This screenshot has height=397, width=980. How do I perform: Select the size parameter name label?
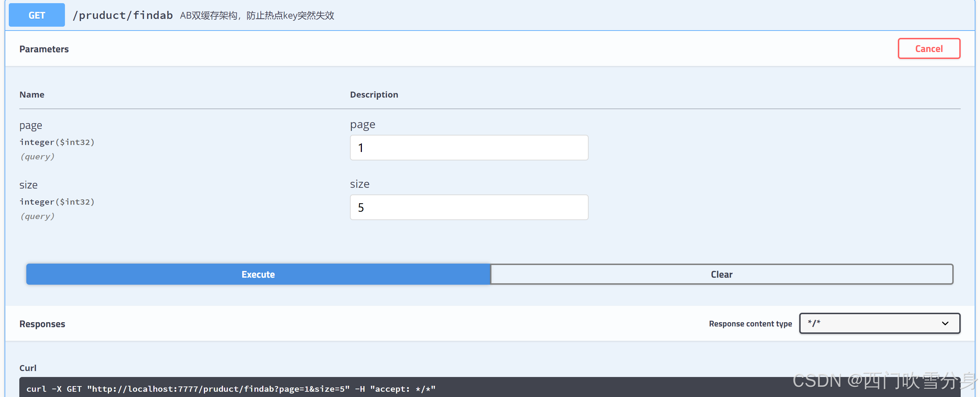coord(28,185)
